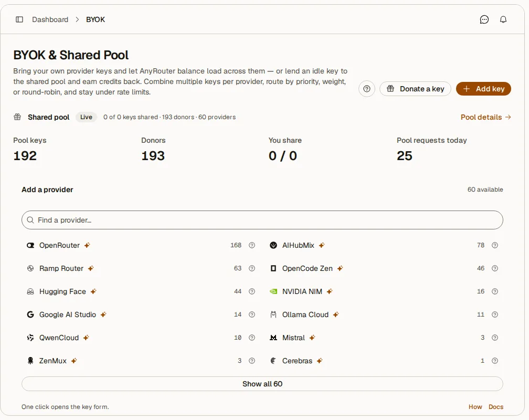Screen dimensions: 529x420
Task: Click the Cerebras logo icon
Action: [273, 361]
